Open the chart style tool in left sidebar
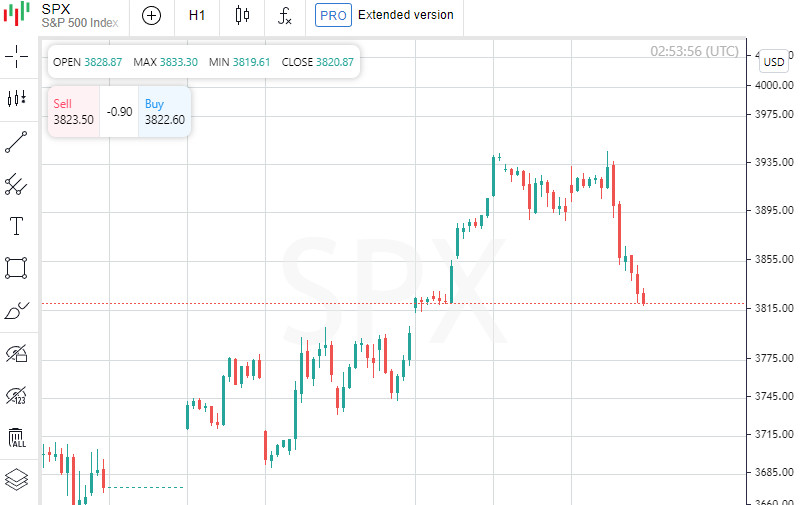Image resolution: width=805 pixels, height=505 pixels. coord(16,98)
